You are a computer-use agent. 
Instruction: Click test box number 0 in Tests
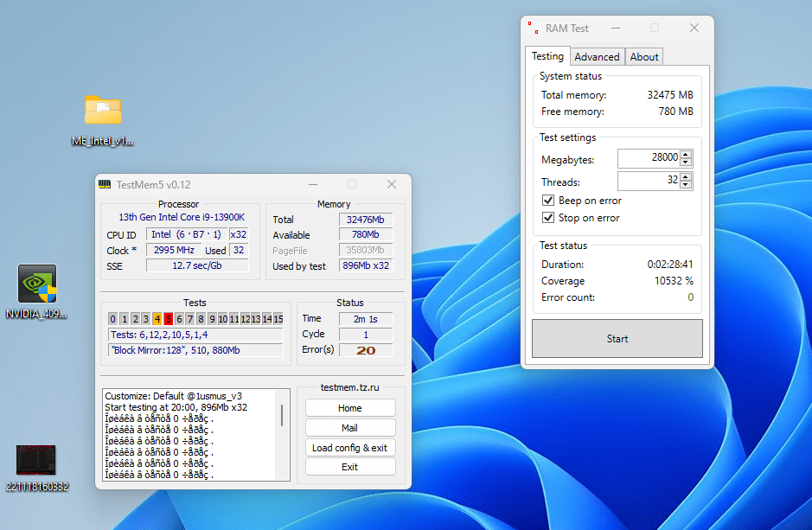(x=113, y=319)
